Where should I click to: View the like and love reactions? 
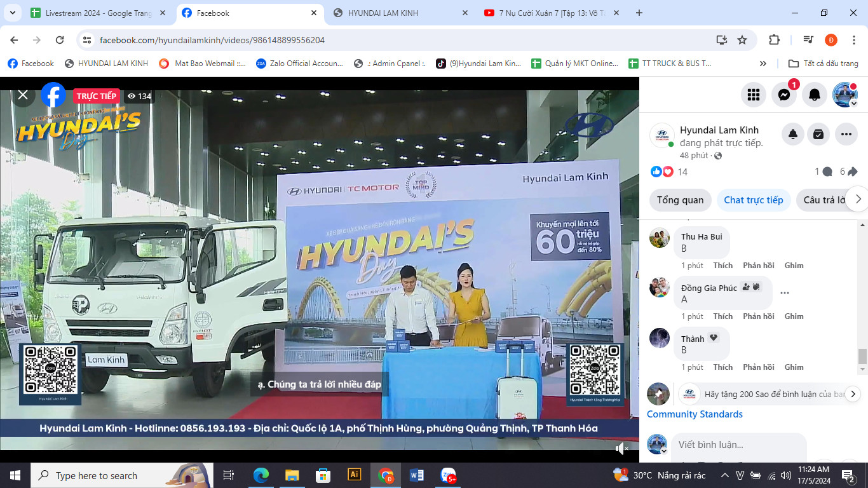pyautogui.click(x=662, y=172)
